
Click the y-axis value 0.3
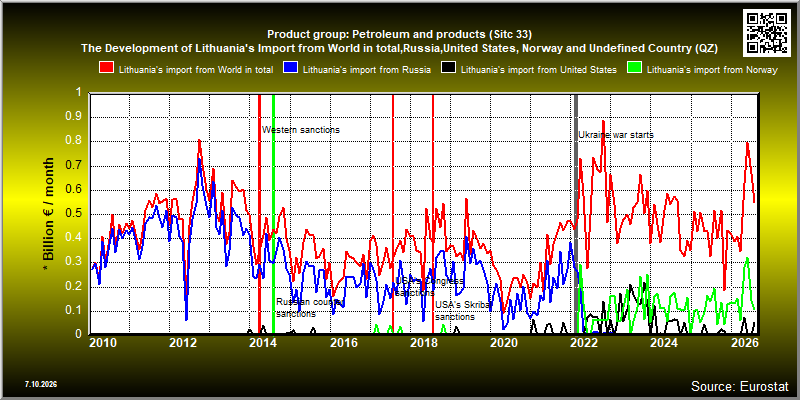click(x=73, y=262)
